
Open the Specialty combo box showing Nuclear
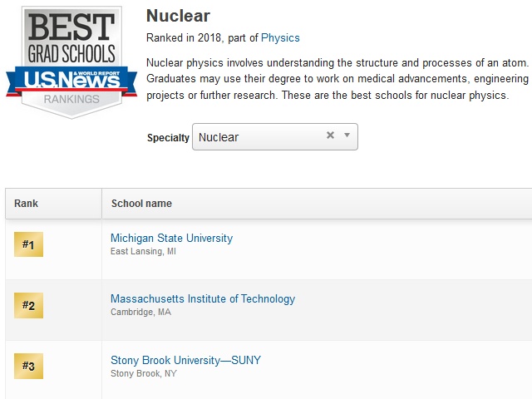tap(275, 136)
